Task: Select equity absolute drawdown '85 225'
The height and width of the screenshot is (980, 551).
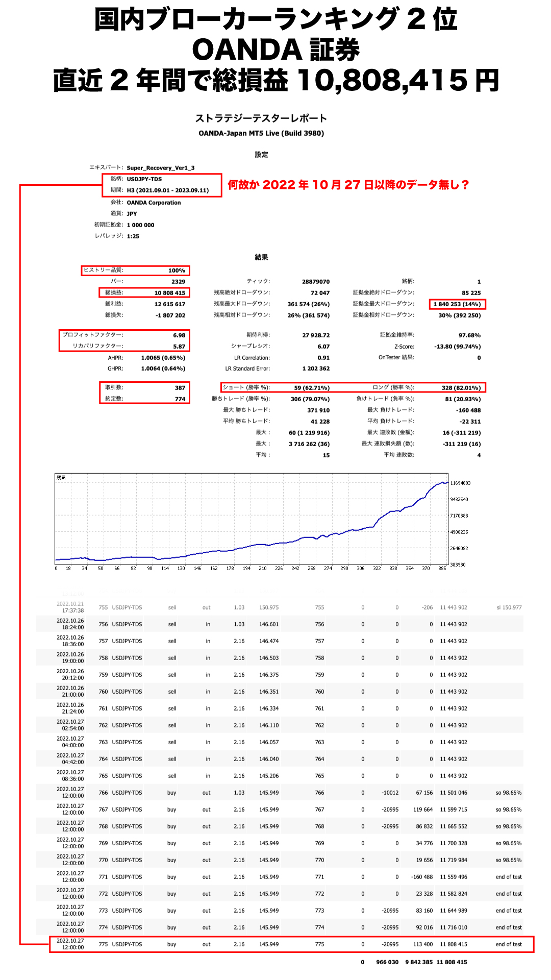Action: (471, 293)
